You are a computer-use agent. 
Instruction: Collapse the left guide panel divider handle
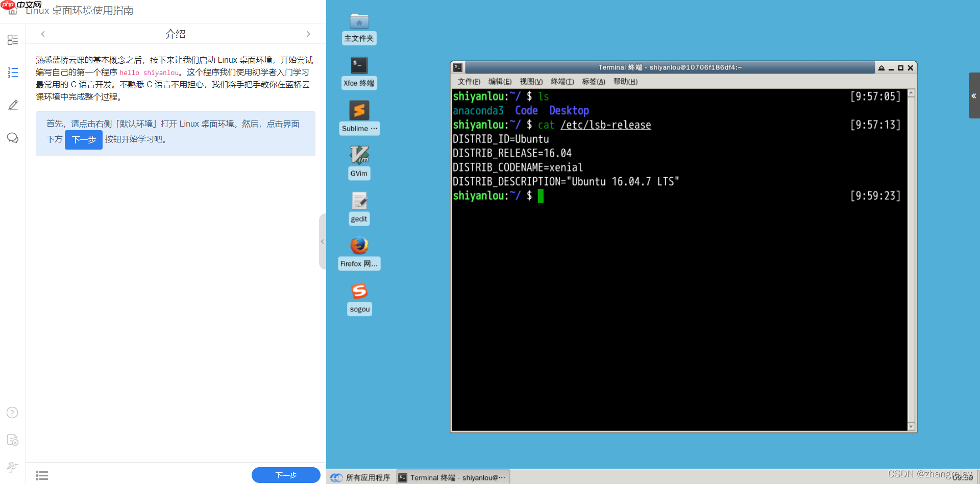pyautogui.click(x=322, y=241)
